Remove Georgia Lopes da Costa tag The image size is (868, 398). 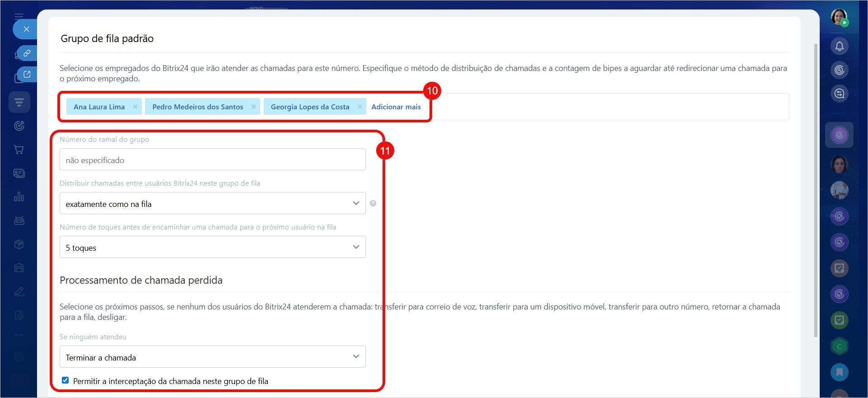click(x=359, y=107)
